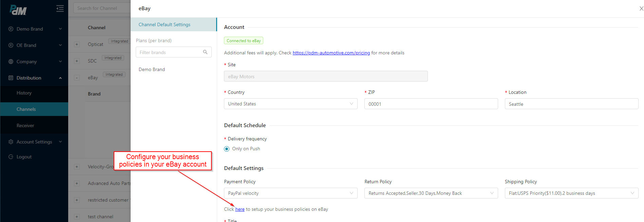Click the eBay channel name in list
This screenshot has height=222, width=644.
click(x=93, y=78)
